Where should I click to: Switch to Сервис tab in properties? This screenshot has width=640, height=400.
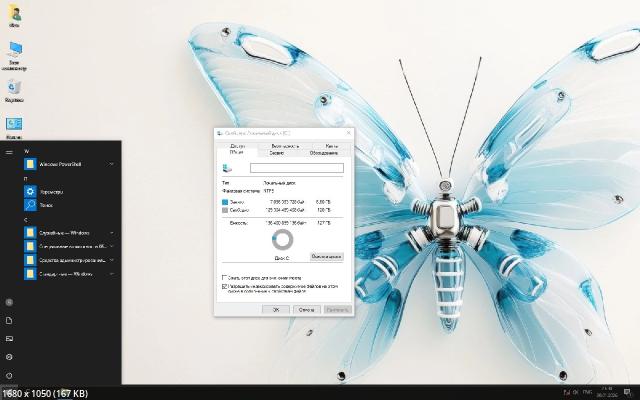tap(276, 152)
